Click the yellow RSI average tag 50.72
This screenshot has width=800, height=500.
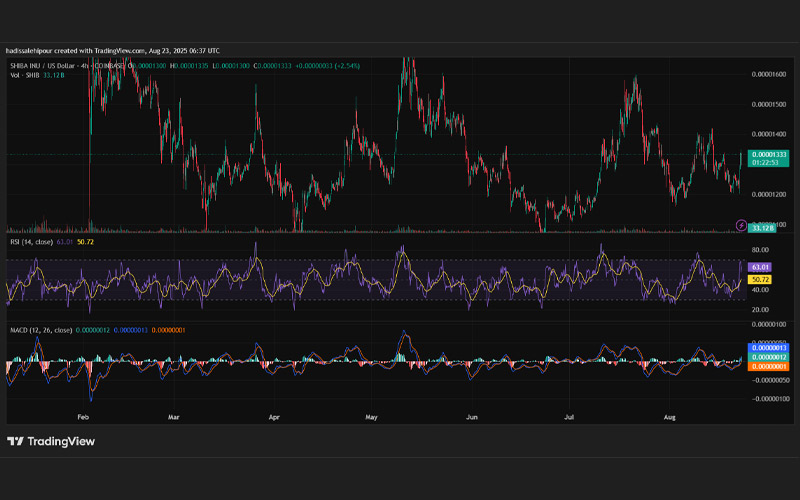point(760,280)
